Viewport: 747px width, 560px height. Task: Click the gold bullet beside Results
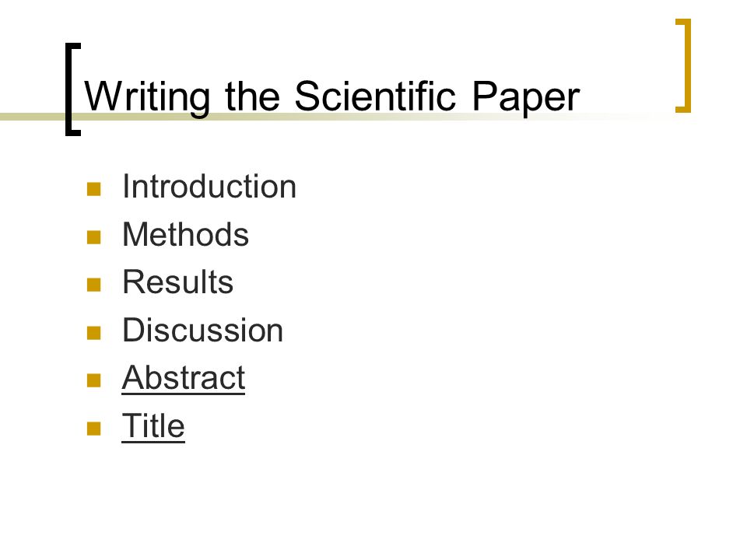(94, 285)
